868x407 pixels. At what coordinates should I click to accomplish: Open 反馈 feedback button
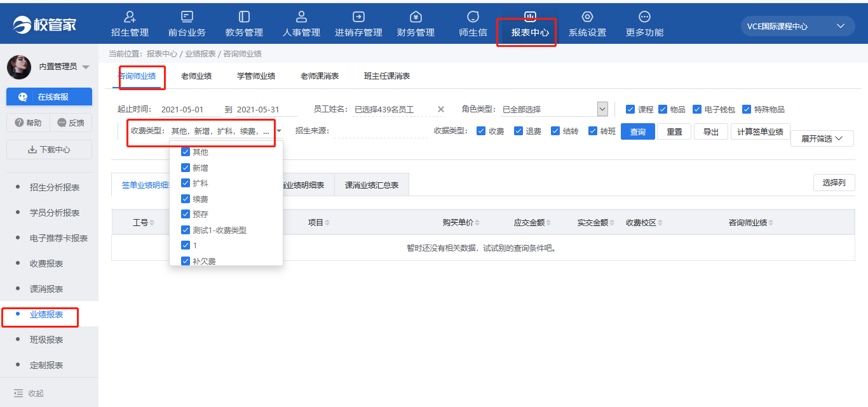71,123
